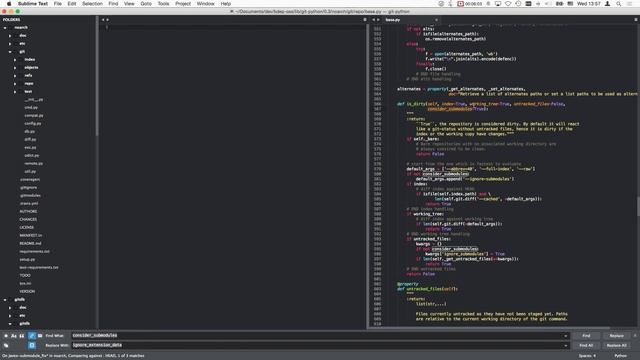This screenshot has width=640, height=360.
Task: Open Replace With history dropdown
Action: [566, 346]
